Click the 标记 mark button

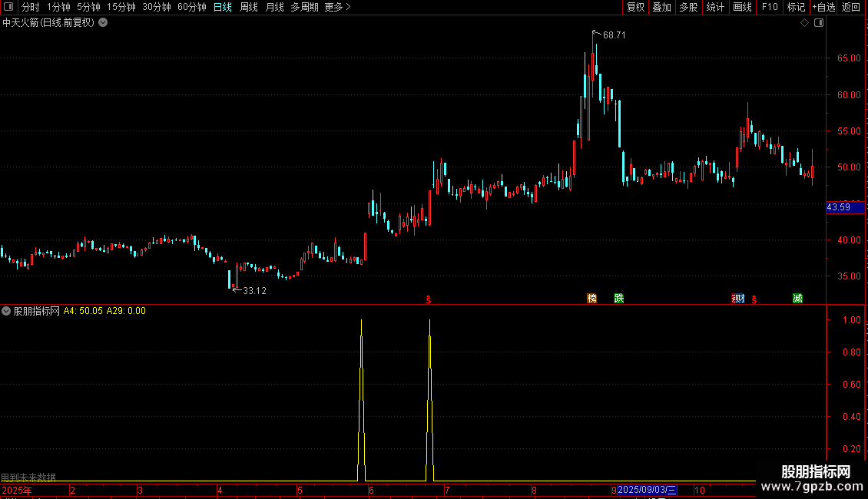pos(796,7)
